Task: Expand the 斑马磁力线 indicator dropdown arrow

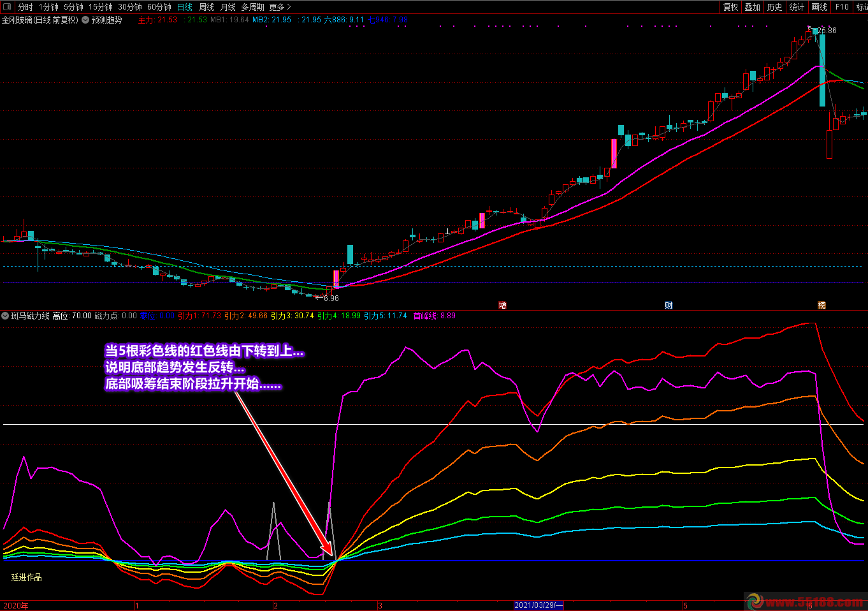Action: pyautogui.click(x=6, y=316)
